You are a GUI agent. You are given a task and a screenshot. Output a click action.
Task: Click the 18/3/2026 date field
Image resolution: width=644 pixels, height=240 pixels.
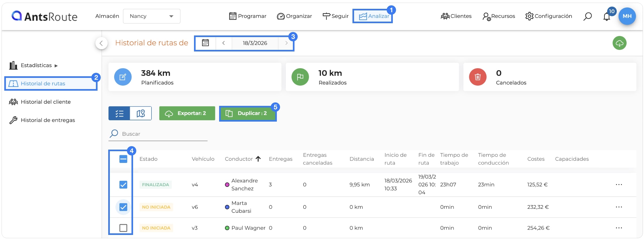click(x=255, y=43)
